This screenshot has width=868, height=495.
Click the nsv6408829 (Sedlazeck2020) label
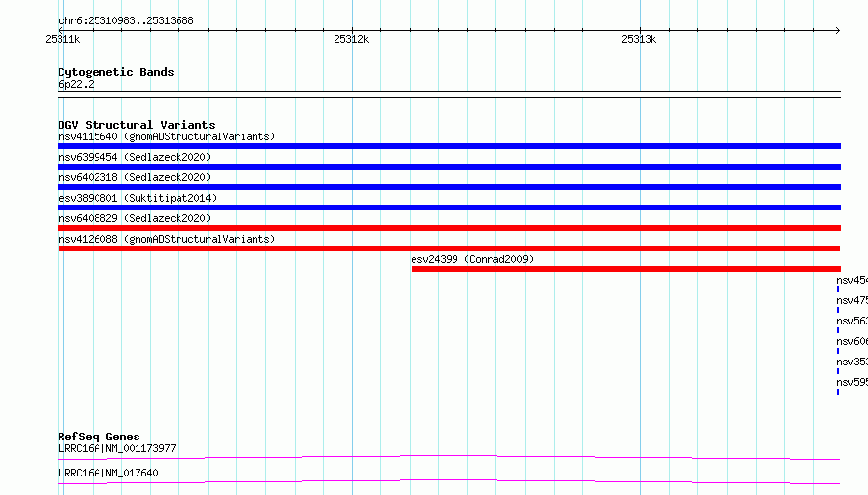tap(135, 218)
